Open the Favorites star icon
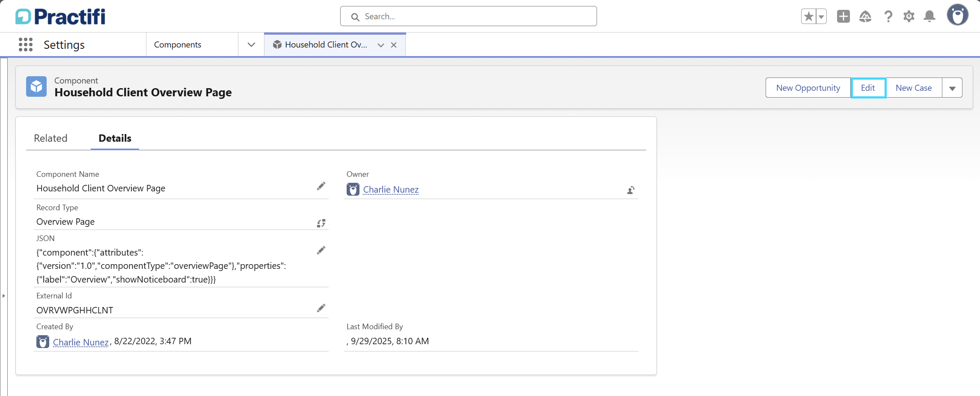Screen dimensions: 980x396 pos(808,16)
